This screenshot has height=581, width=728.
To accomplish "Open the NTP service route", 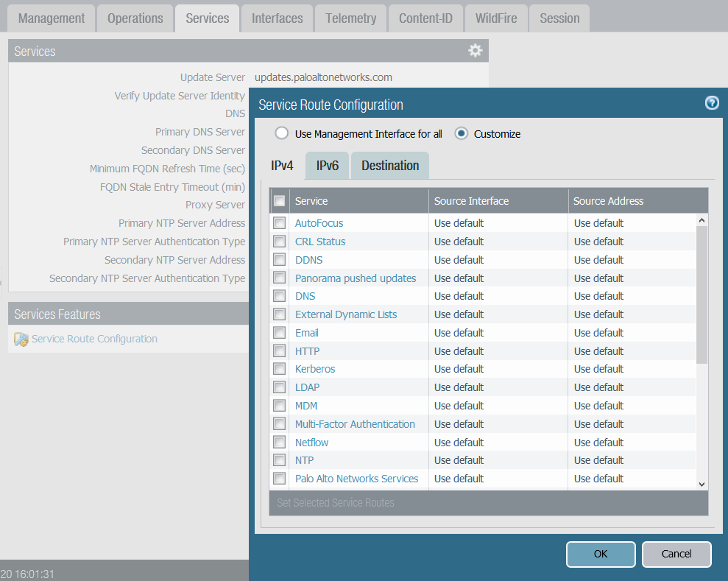I will pos(305,460).
